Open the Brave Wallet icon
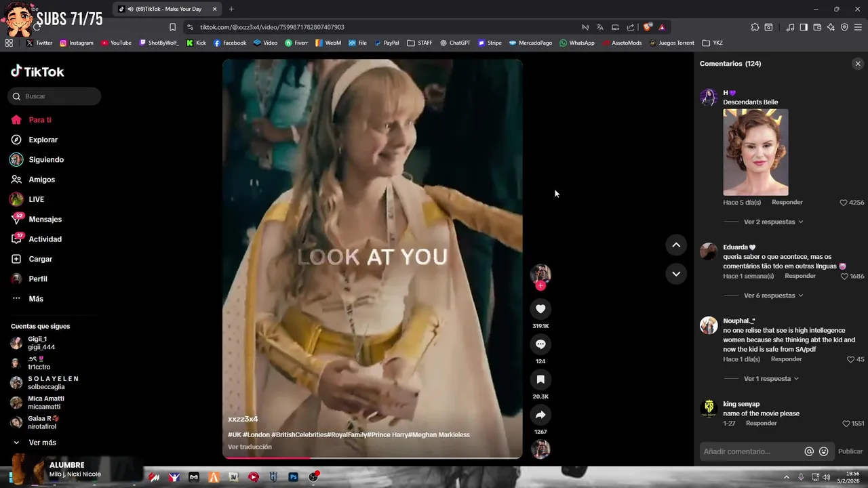 coord(817,27)
